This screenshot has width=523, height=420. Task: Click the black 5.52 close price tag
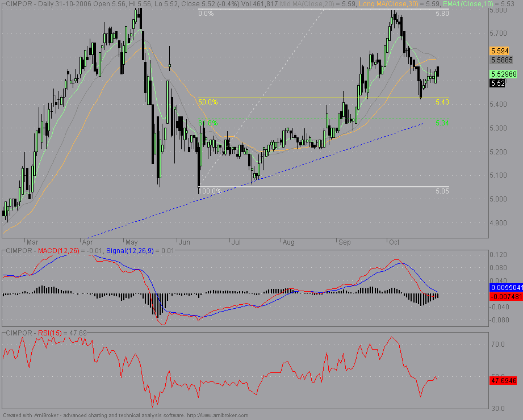[x=497, y=83]
